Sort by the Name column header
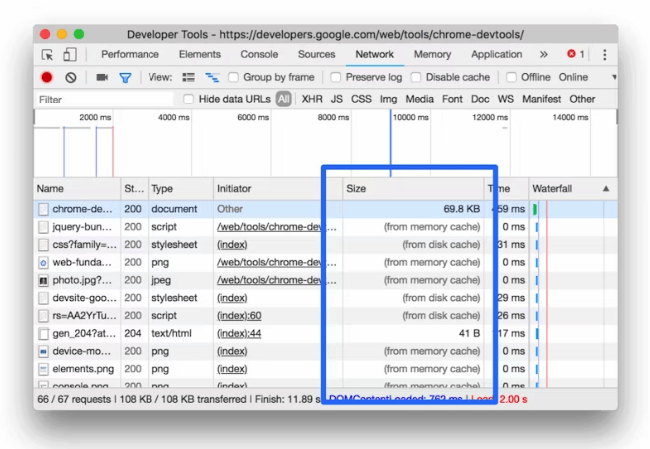Image resolution: width=650 pixels, height=449 pixels. coord(77,189)
